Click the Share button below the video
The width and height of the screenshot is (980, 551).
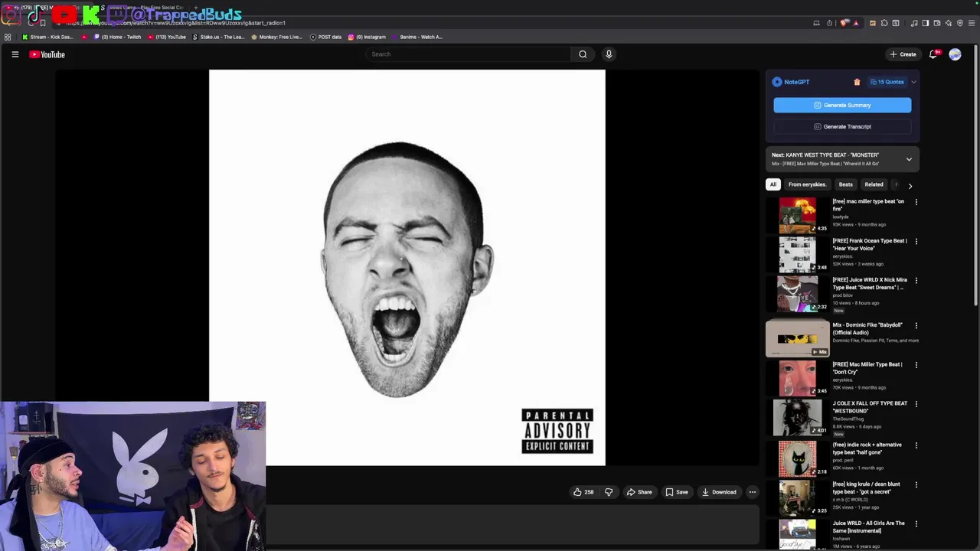coord(639,492)
